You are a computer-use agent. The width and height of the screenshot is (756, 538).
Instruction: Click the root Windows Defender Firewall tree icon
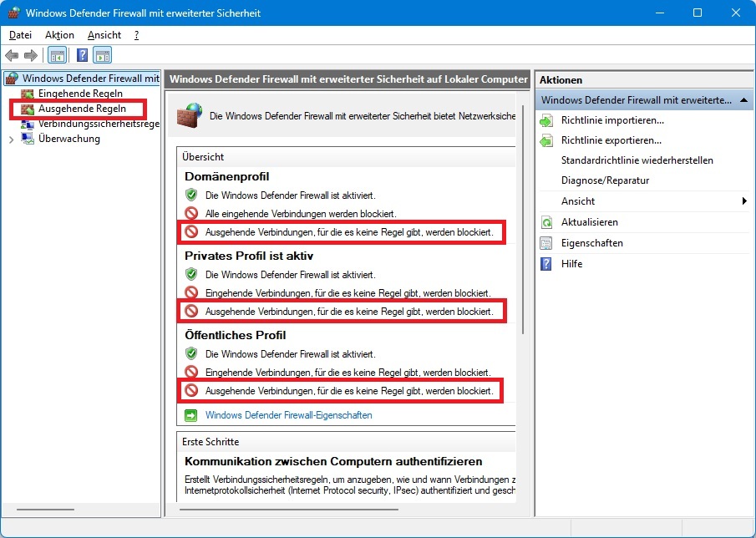click(12, 78)
